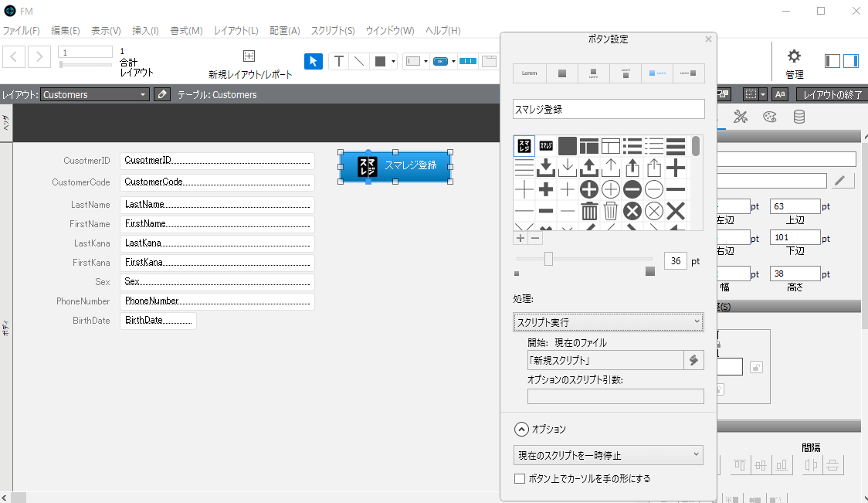Image resolution: width=868 pixels, height=503 pixels.
Task: Click 新規レイアウト/レポート button
Action: [x=250, y=65]
